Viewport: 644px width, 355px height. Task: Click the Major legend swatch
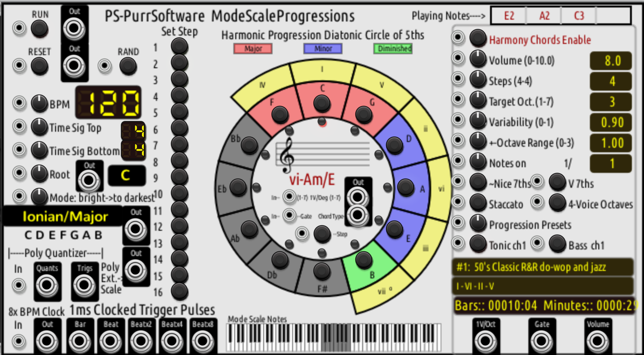[x=253, y=49]
